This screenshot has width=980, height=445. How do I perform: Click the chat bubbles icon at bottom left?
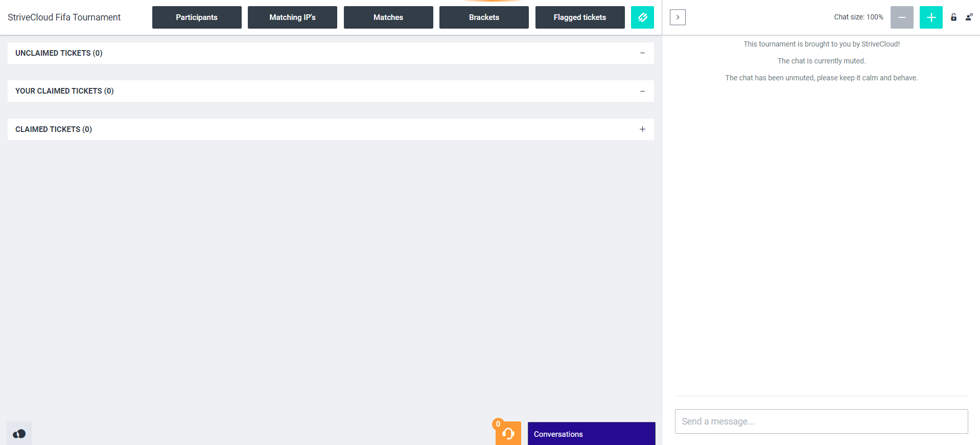click(x=19, y=434)
